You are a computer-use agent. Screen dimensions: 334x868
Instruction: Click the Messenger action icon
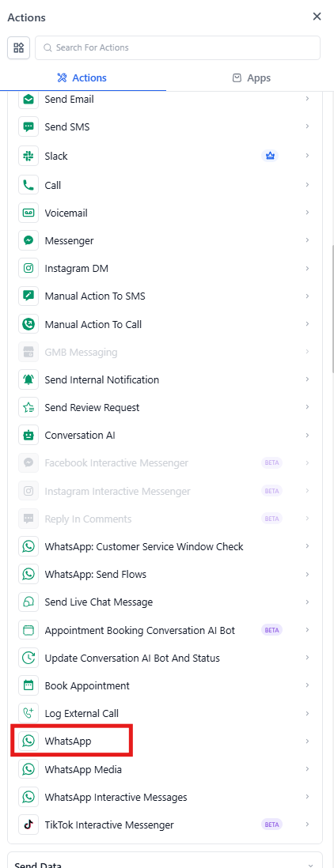click(x=28, y=241)
